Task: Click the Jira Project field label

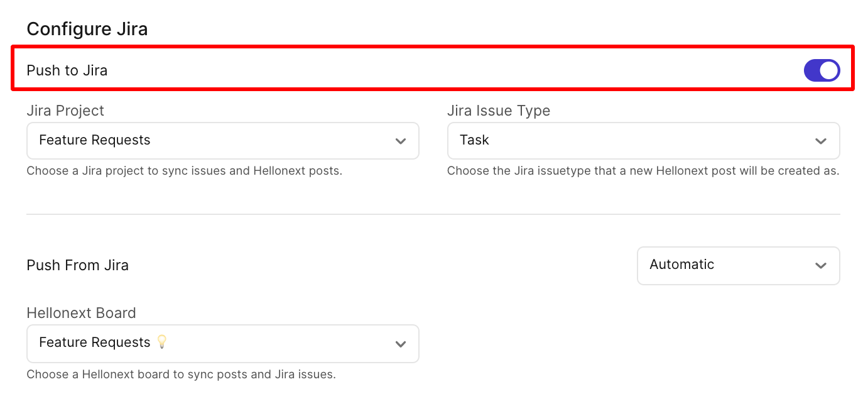Action: (x=65, y=111)
